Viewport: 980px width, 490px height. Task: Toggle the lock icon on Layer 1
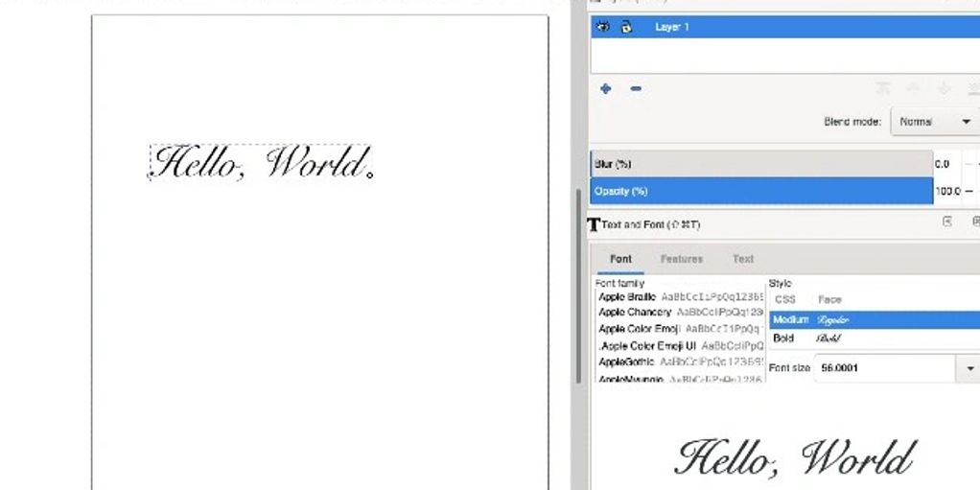tap(626, 27)
